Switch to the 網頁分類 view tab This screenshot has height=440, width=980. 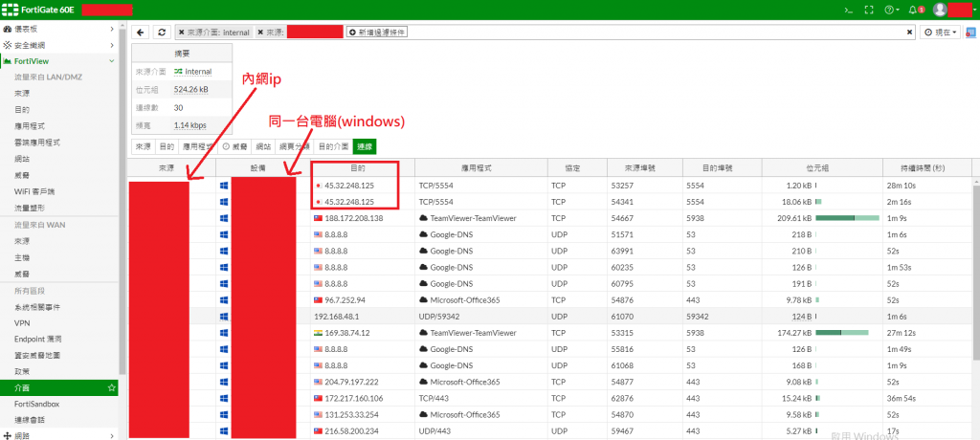[x=294, y=147]
